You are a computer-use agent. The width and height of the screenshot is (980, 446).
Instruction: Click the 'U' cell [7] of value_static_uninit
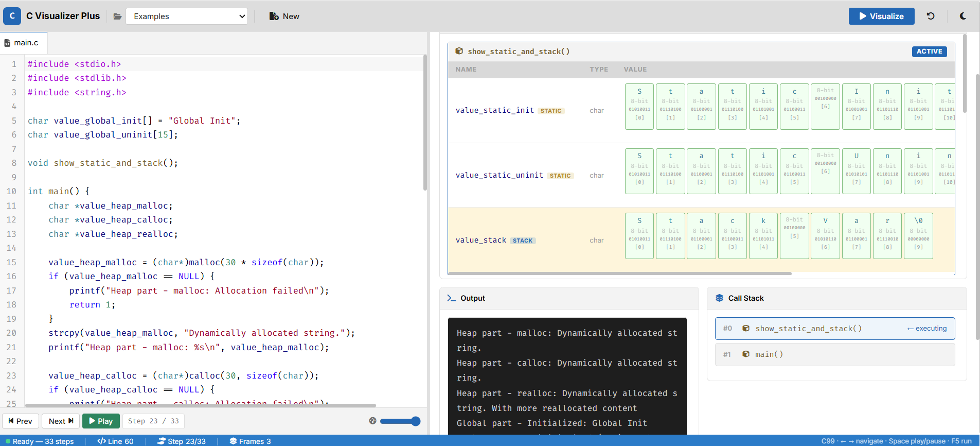pos(857,171)
